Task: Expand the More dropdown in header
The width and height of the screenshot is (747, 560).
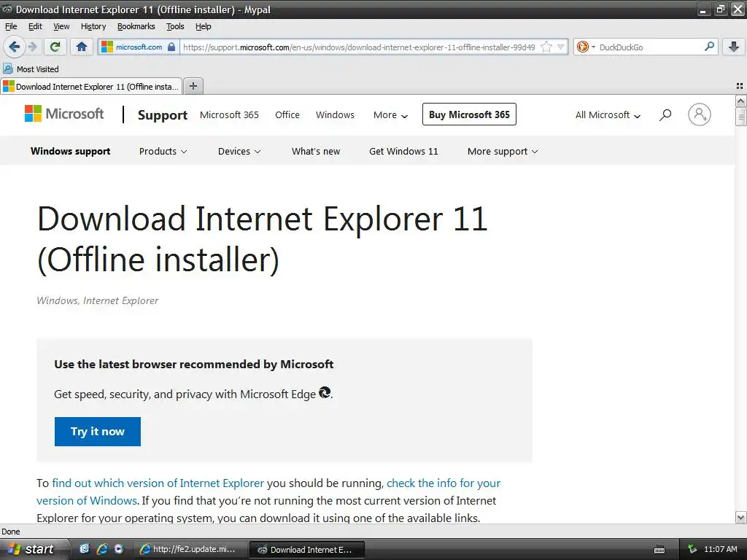Action: click(x=391, y=114)
